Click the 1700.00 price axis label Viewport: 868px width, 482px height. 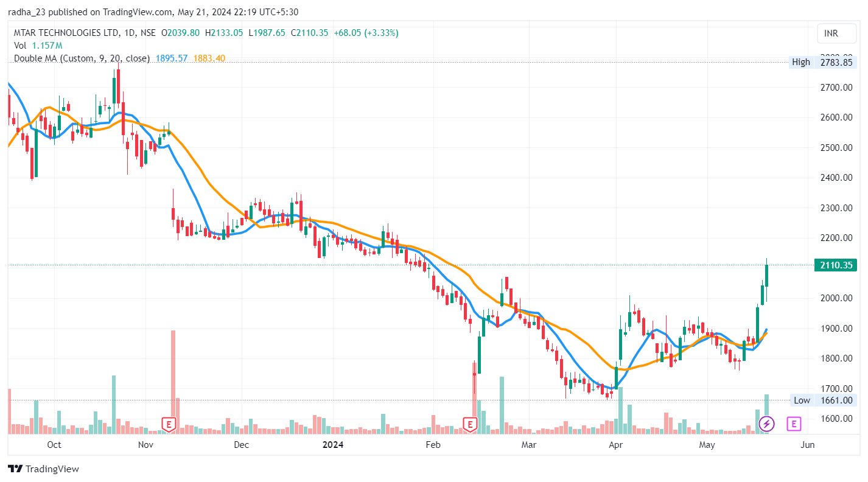(836, 389)
